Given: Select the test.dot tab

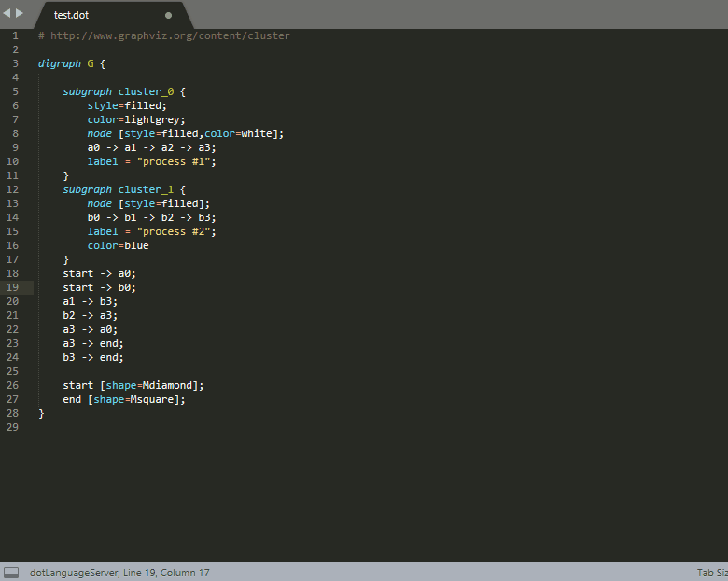Looking at the screenshot, I should (72, 16).
